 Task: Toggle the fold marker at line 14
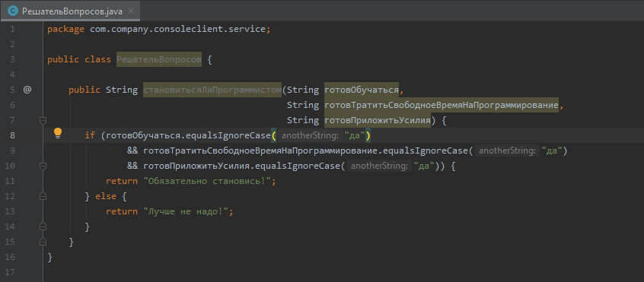43,227
